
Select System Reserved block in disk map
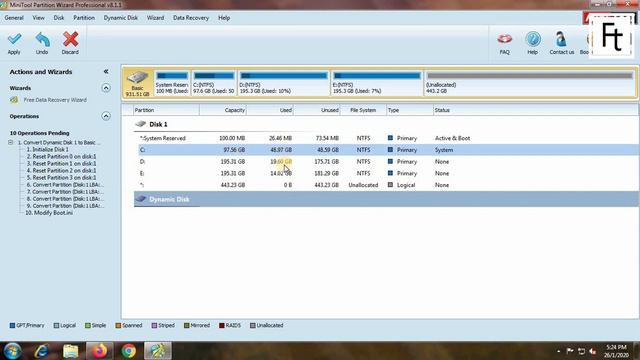coord(172,83)
